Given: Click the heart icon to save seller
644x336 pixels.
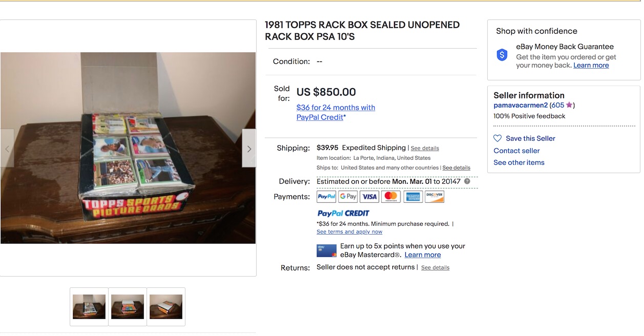Looking at the screenshot, I should [x=497, y=138].
